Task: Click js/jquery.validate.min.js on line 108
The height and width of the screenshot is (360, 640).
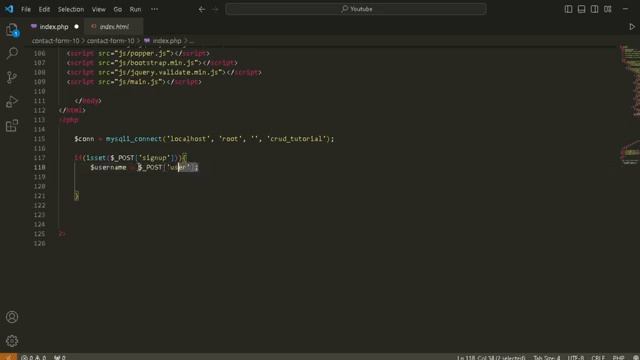Action: point(170,72)
